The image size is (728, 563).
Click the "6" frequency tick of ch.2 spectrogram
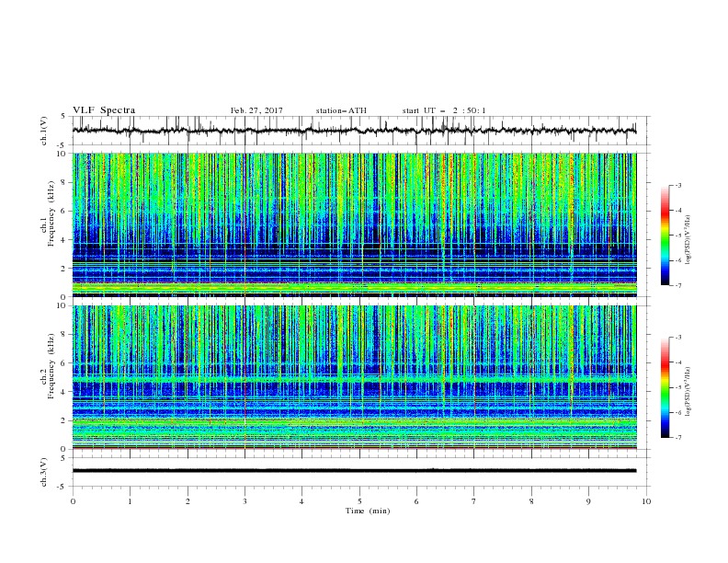[64, 363]
